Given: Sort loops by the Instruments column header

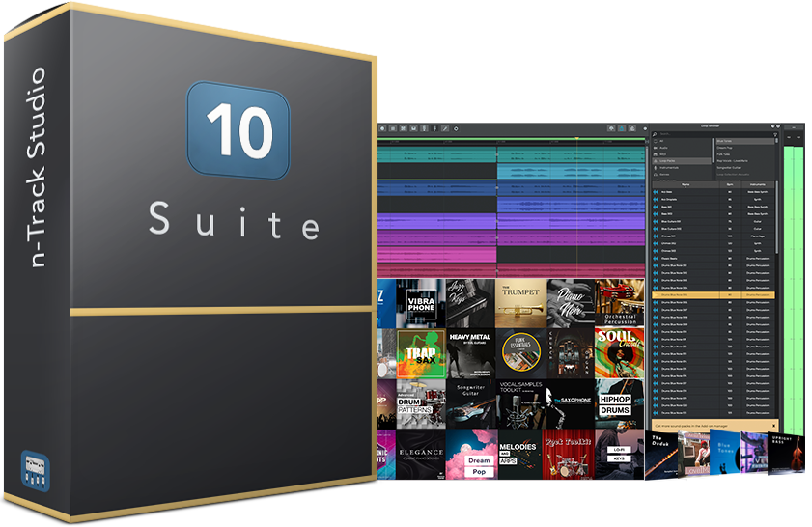Looking at the screenshot, I should pyautogui.click(x=758, y=182).
